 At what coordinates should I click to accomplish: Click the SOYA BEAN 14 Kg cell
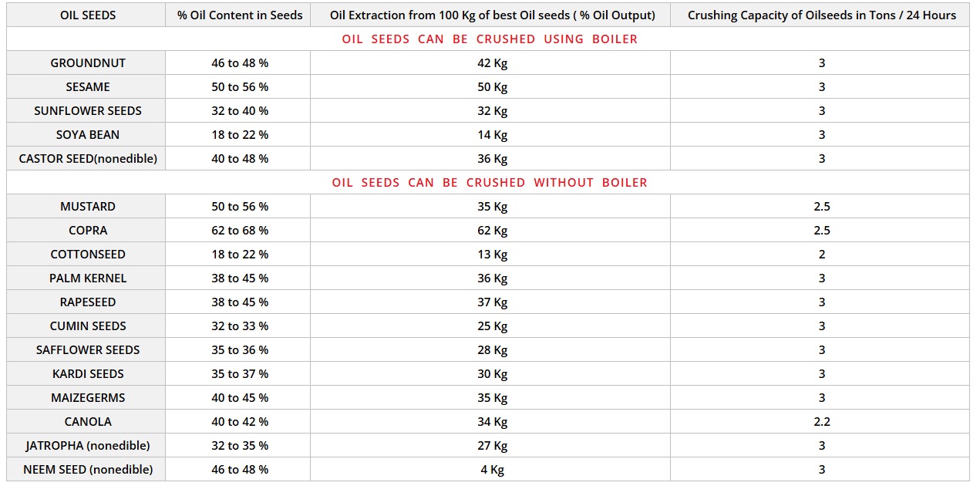tap(492, 134)
